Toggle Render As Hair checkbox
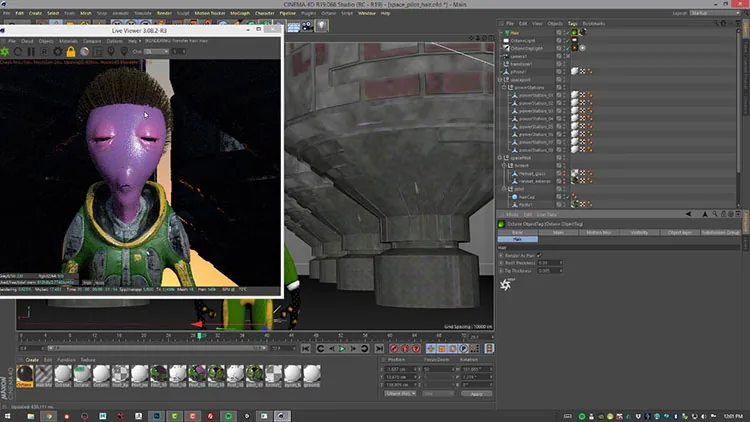 (539, 255)
